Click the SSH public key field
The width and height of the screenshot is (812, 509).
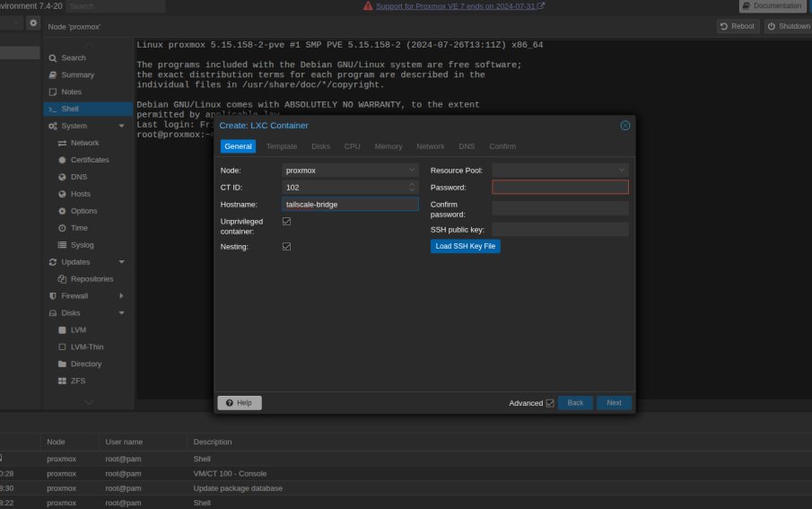[560, 230]
